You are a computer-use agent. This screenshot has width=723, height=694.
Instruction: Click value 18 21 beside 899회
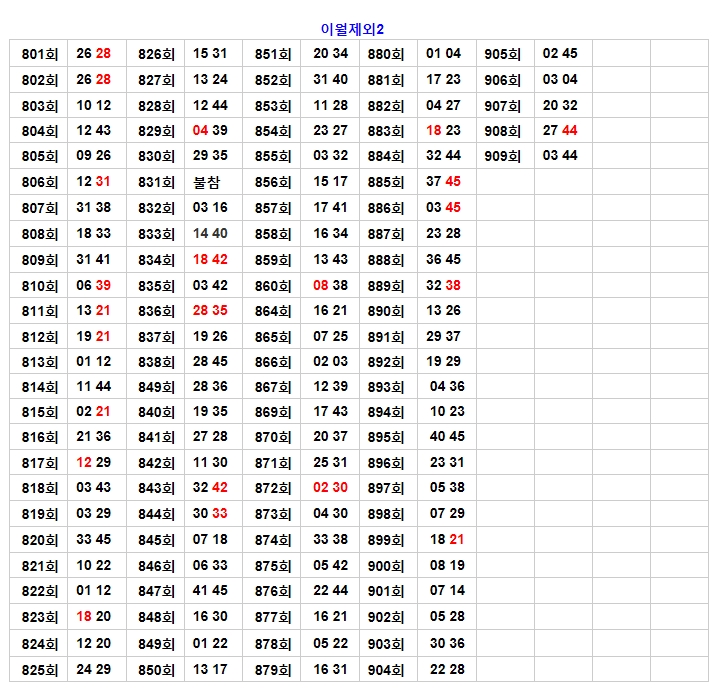point(447,539)
